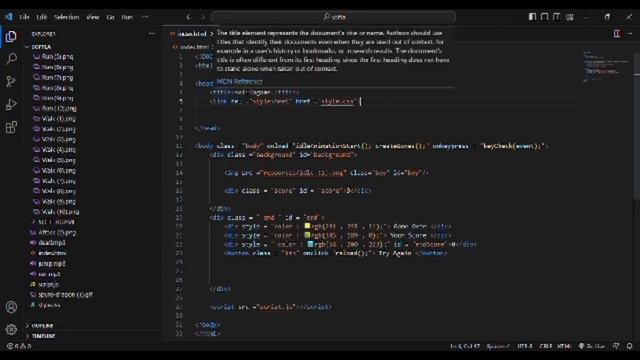This screenshot has width=640, height=360.
Task: Go forward with the navigation arrow
Action: pos(202,17)
